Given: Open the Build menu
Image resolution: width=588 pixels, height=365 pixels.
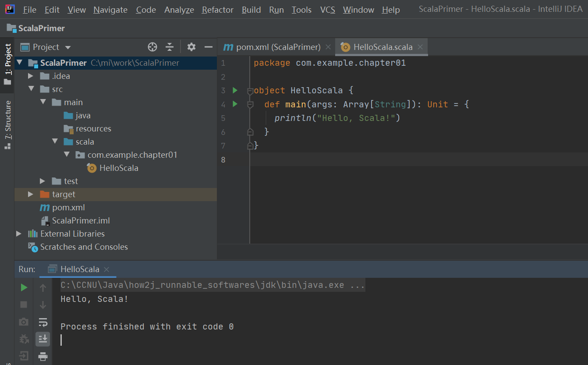Looking at the screenshot, I should point(251,10).
